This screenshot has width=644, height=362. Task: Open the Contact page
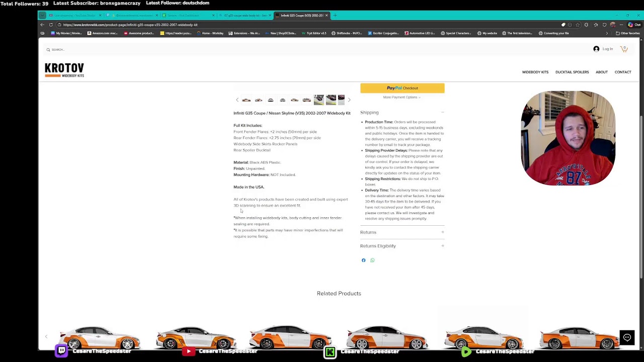623,72
